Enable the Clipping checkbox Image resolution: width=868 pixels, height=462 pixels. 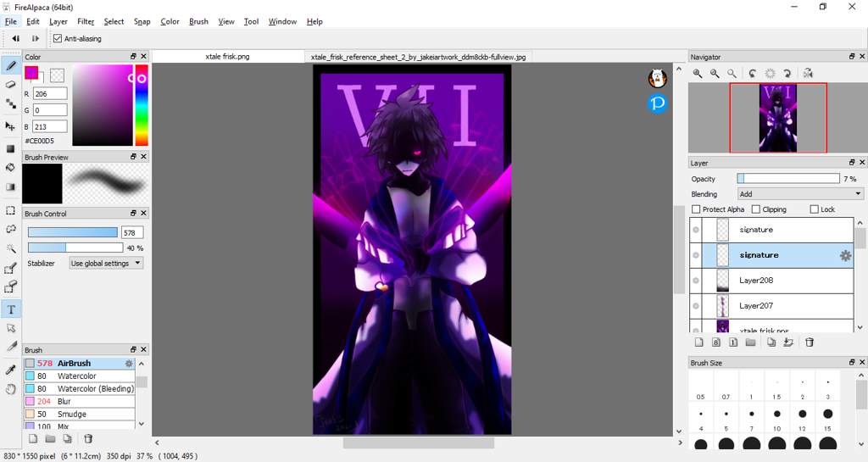pyautogui.click(x=755, y=209)
